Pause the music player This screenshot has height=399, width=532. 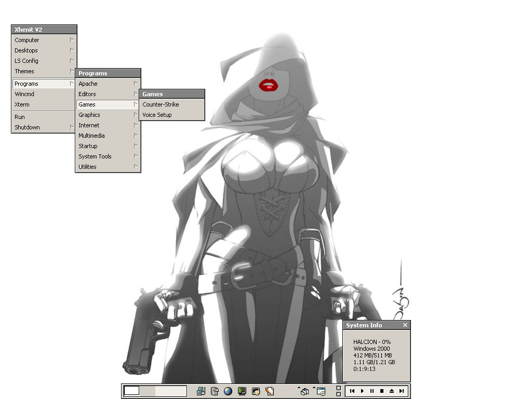pyautogui.click(x=372, y=391)
